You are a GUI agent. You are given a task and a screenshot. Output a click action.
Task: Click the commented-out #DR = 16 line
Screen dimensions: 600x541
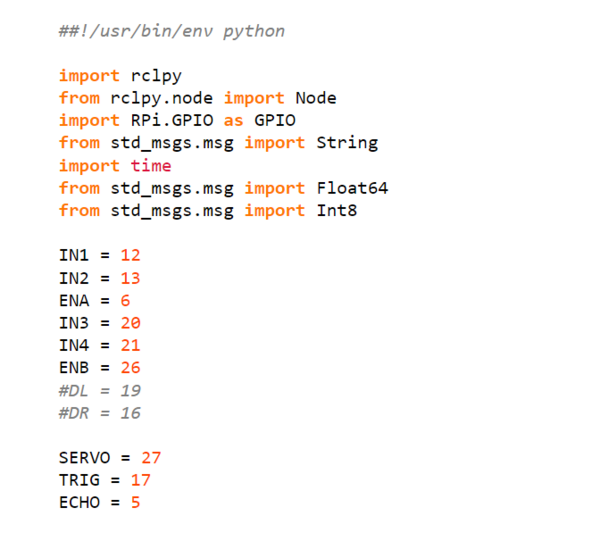99,413
